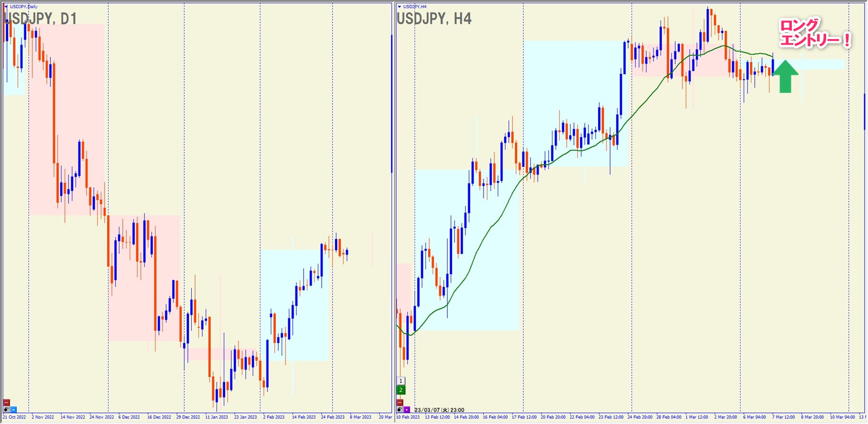The image size is (868, 424).
Task: Click the large USDJPY, H4 chart label
Action: [434, 19]
